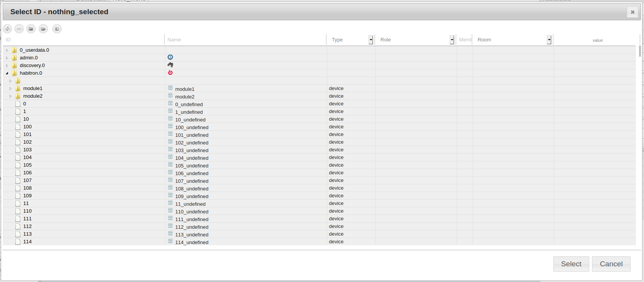The image size is (644, 282).
Task: Expand the module2 tree node
Action: 10,96
